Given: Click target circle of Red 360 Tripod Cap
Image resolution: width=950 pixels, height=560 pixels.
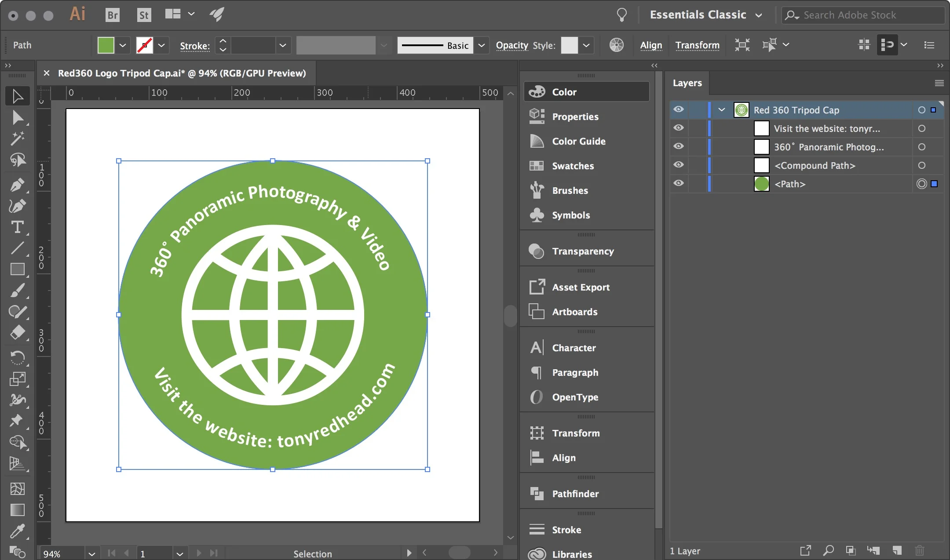Looking at the screenshot, I should [x=922, y=110].
